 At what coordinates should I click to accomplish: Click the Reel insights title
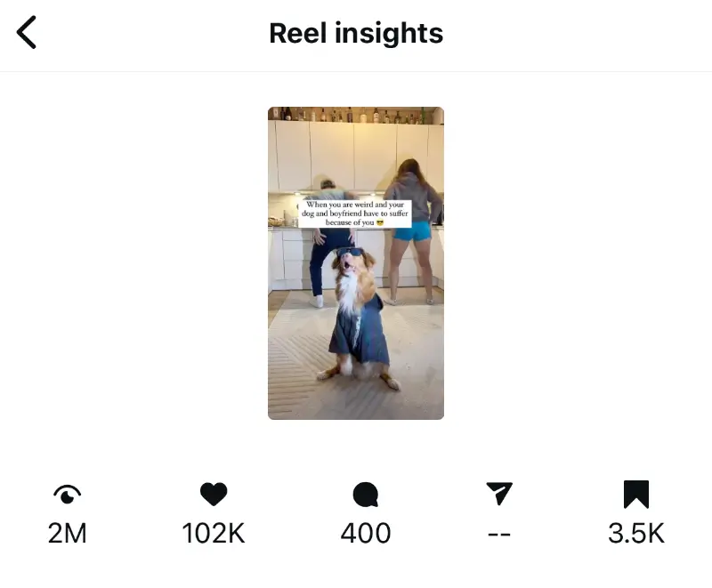pos(356,33)
